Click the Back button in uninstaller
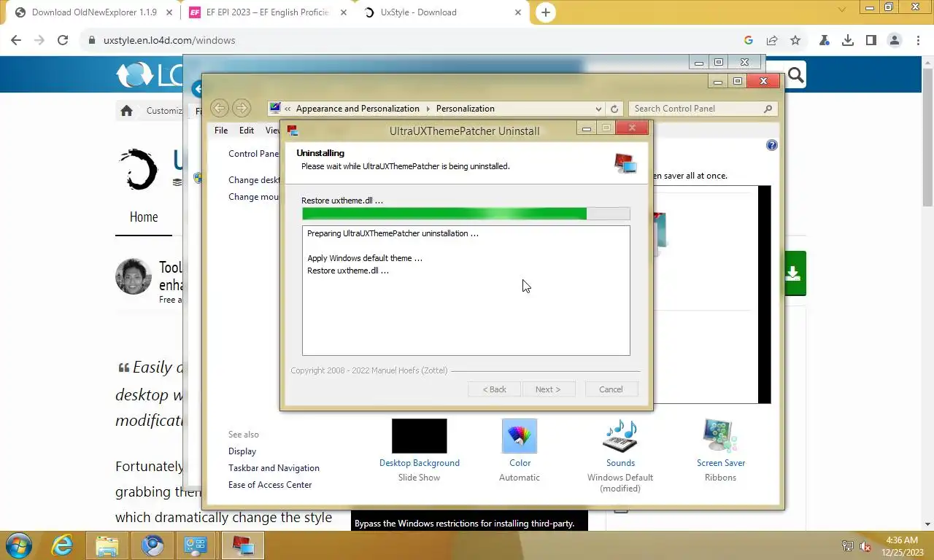This screenshot has height=560, width=934. pyautogui.click(x=495, y=389)
